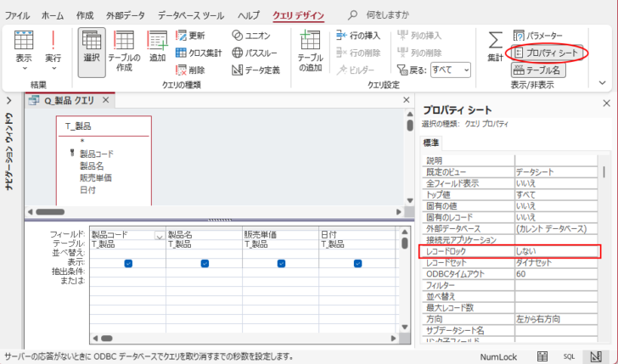Select 販売単価 field in T_製品 table

coord(96,177)
